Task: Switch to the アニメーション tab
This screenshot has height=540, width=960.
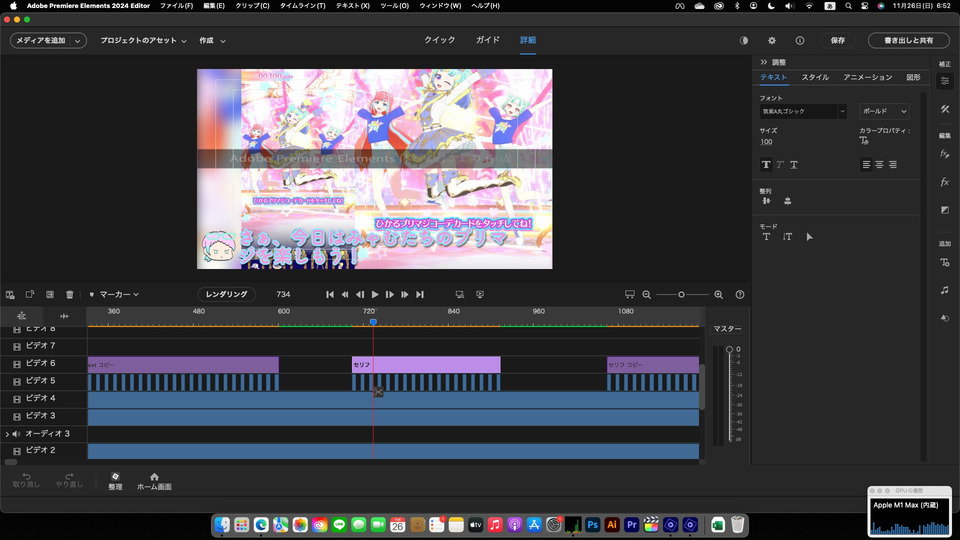Action: 868,77
